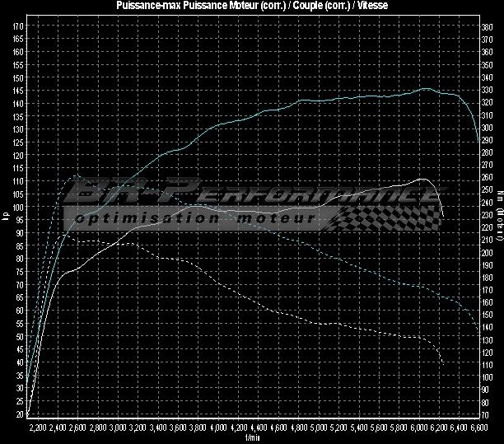Click the chart title 'Puissance-max Puissance Moteur'
504x444 pixels.
click(x=198, y=6)
